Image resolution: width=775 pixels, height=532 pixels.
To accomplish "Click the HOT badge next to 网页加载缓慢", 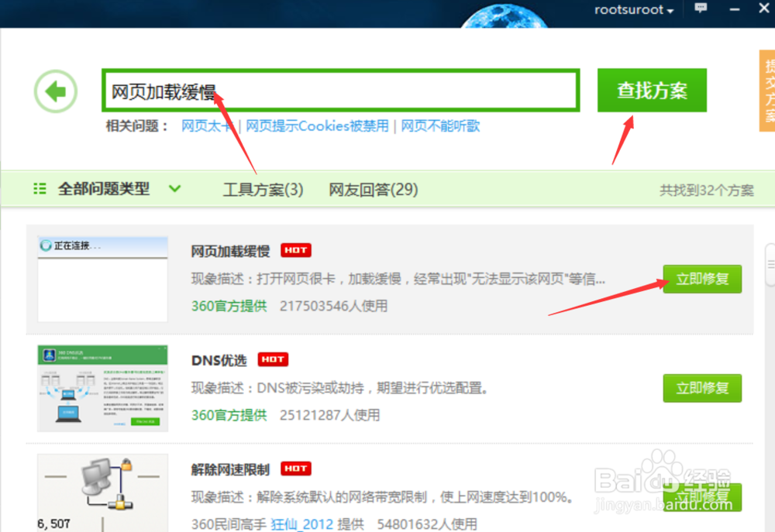I will coord(294,250).
